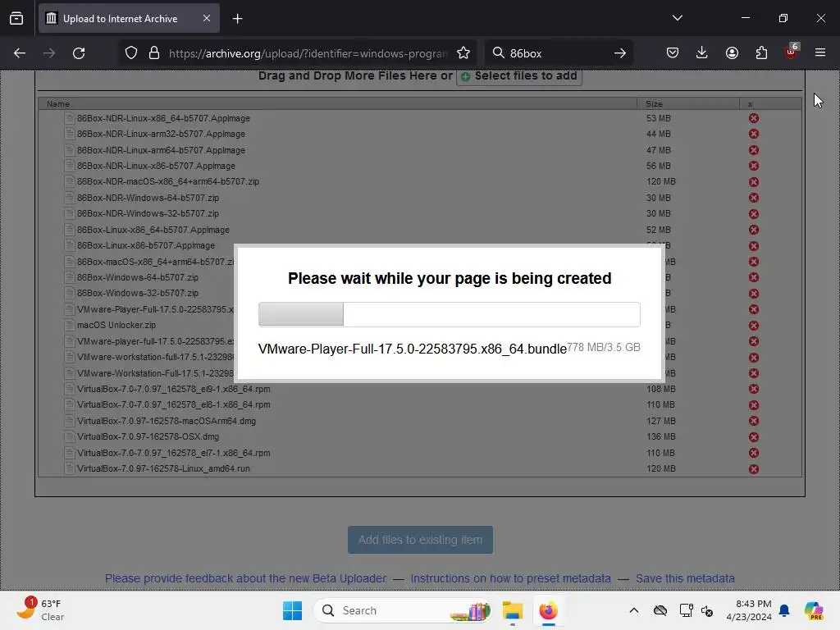The image size is (840, 630).
Task: Open File Explorer from taskbar
Action: click(x=512, y=610)
